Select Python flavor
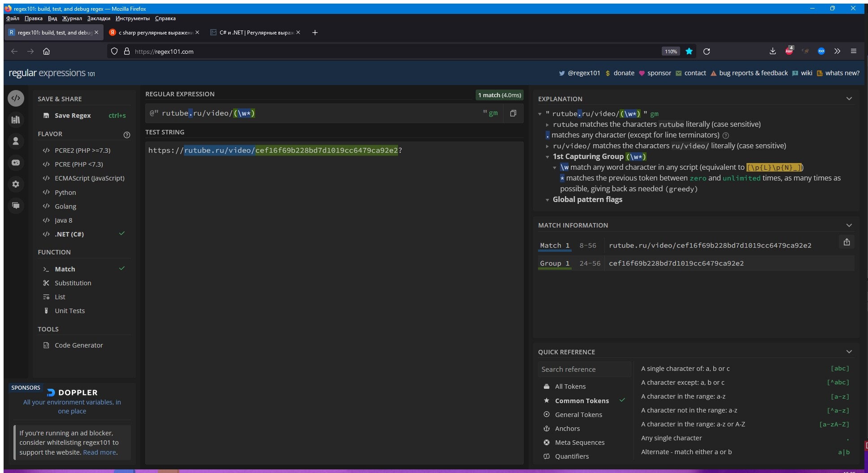 (x=65, y=193)
